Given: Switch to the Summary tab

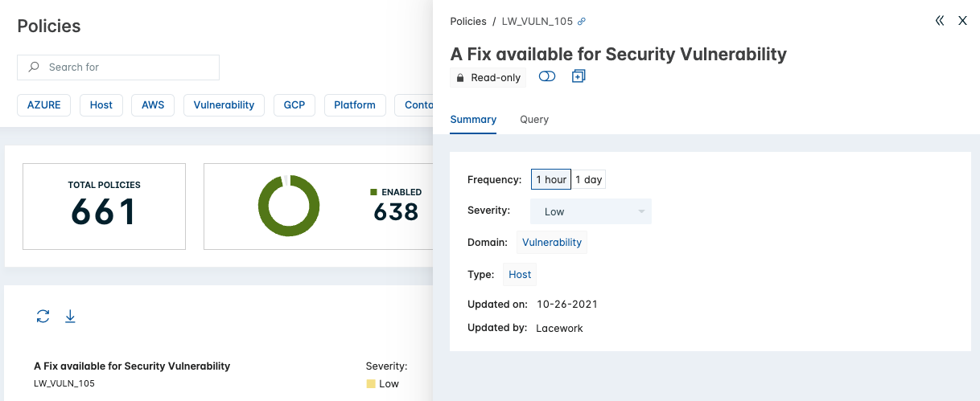Looking at the screenshot, I should (473, 119).
